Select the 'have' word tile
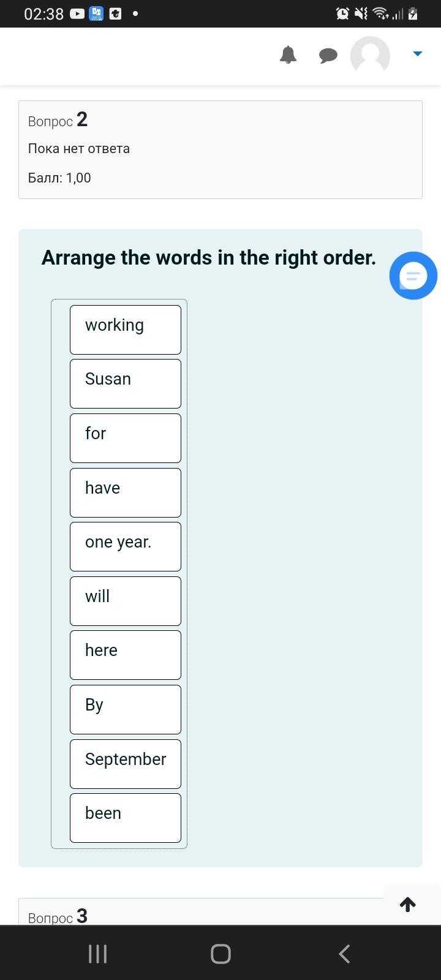Image resolution: width=441 pixels, height=980 pixels. click(x=126, y=492)
